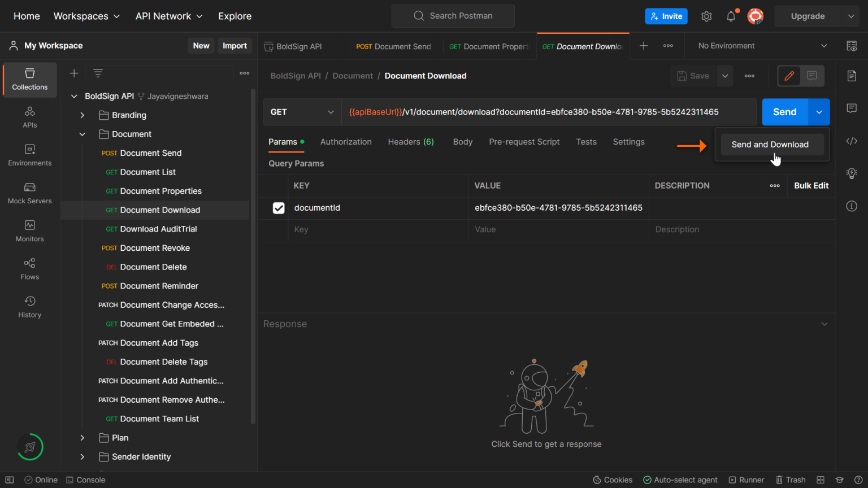Open the History sidebar panel
Viewport: 868px width, 488px height.
(29, 307)
